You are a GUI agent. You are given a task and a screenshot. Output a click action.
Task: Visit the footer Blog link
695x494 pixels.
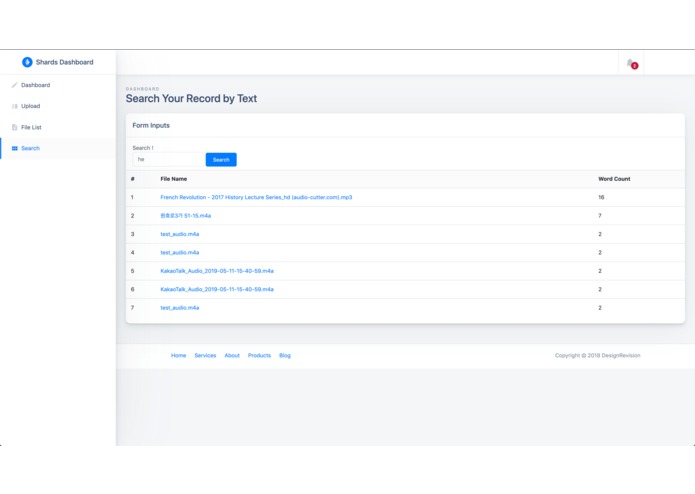[285, 355]
